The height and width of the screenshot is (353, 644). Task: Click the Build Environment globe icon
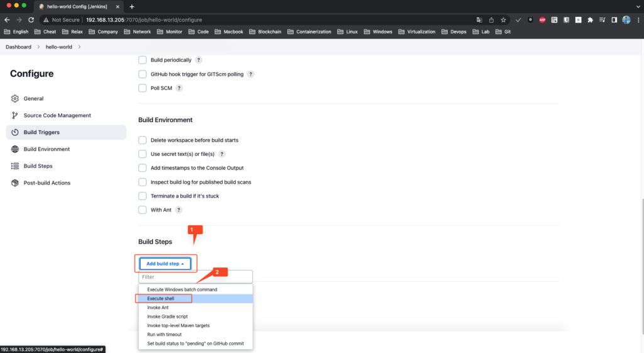[x=15, y=149]
